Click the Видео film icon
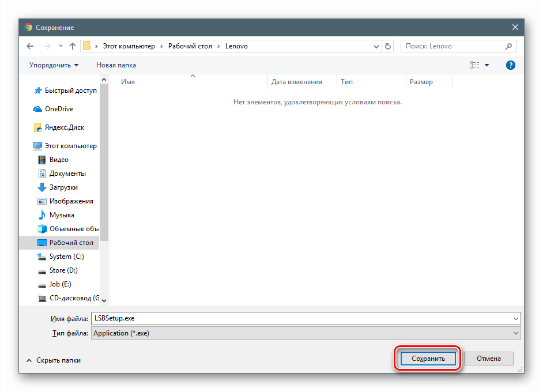 [x=42, y=160]
